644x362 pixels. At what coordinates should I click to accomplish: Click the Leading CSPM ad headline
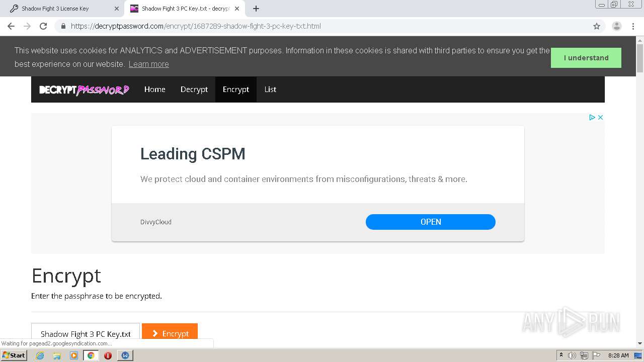coord(193,154)
